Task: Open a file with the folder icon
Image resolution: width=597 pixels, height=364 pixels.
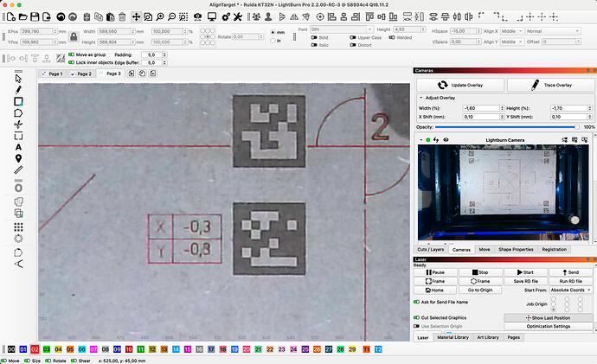Action: tap(22, 16)
